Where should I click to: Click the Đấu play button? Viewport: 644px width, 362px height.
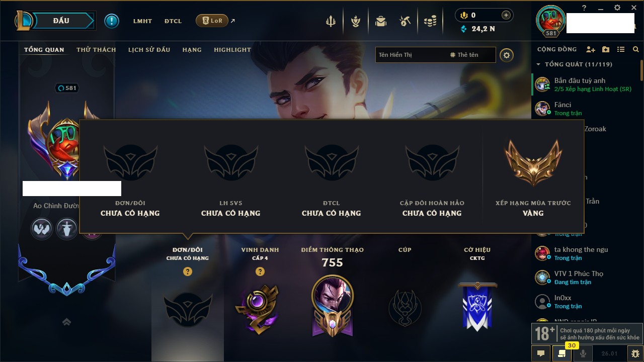[x=61, y=21]
